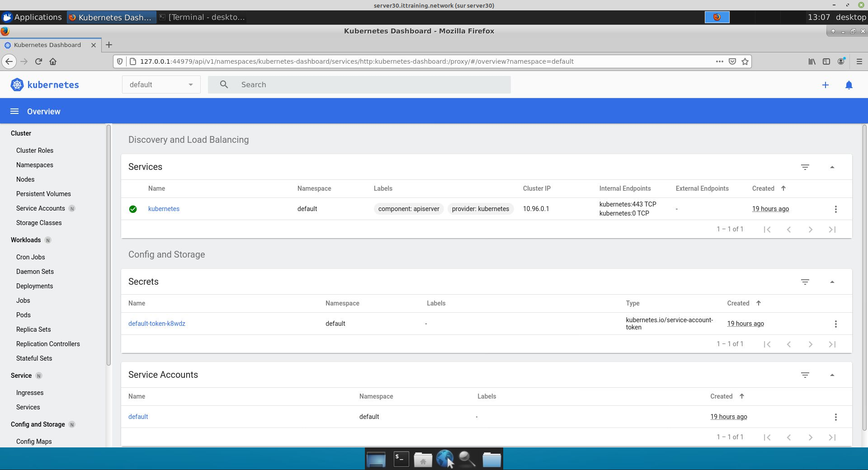Bookmark this page with star icon

click(745, 61)
